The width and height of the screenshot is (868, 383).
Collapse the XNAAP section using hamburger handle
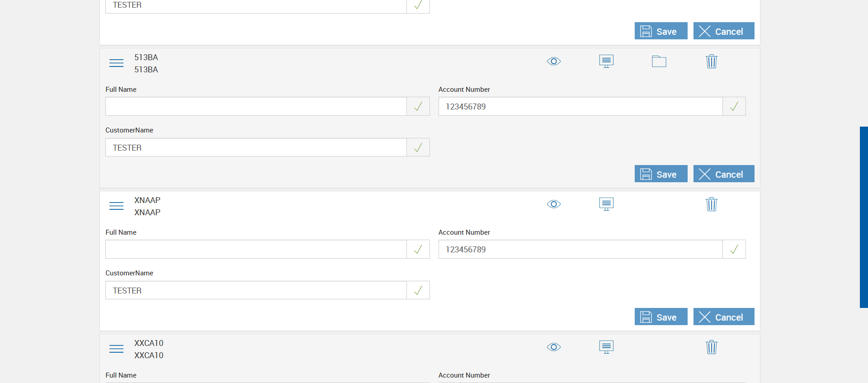pos(116,206)
